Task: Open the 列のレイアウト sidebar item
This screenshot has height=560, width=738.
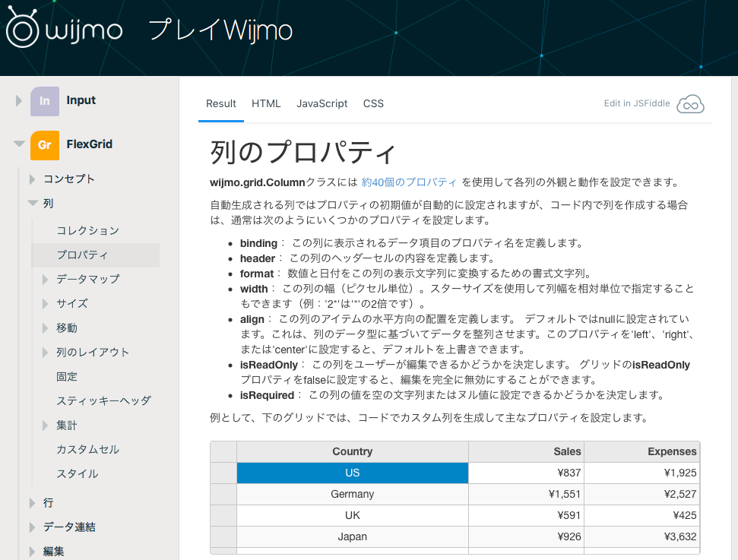Action: 93,353
